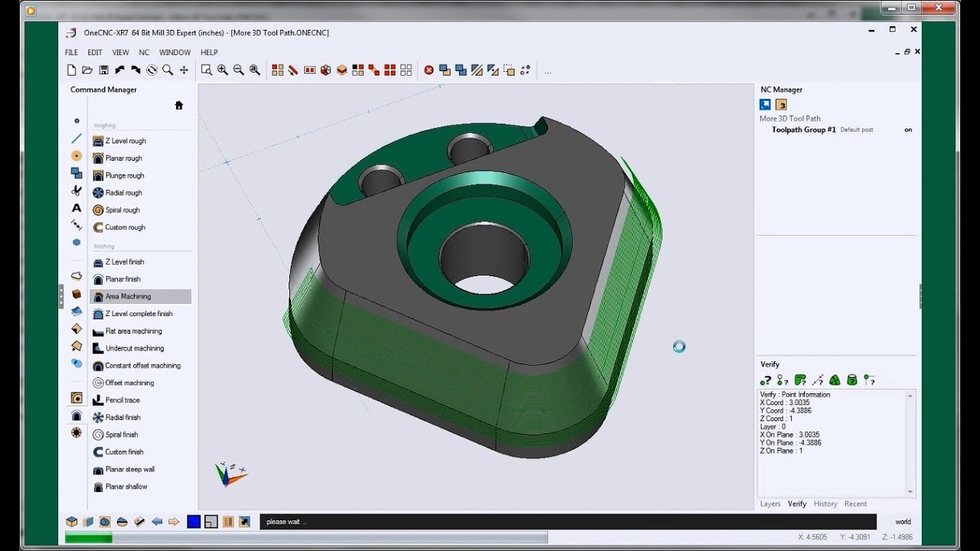The height and width of the screenshot is (551, 980).
Task: Go to Command Manager home
Action: (179, 106)
